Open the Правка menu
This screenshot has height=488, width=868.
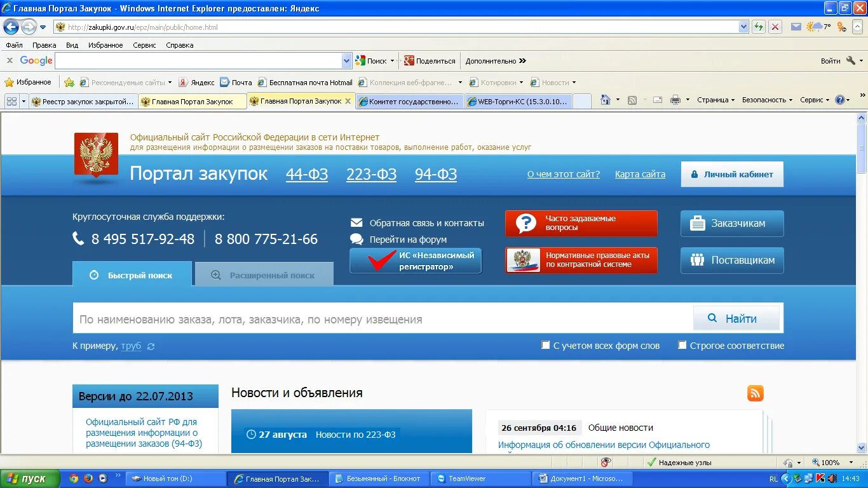[44, 45]
